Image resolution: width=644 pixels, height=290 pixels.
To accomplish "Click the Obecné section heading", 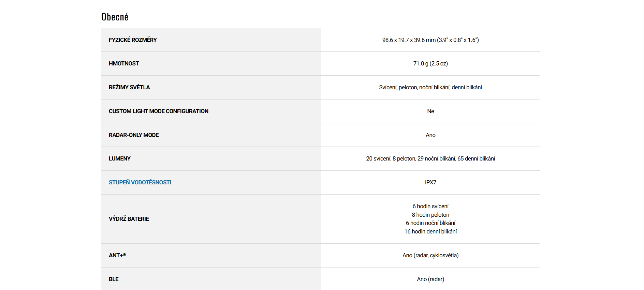I will pos(115,17).
